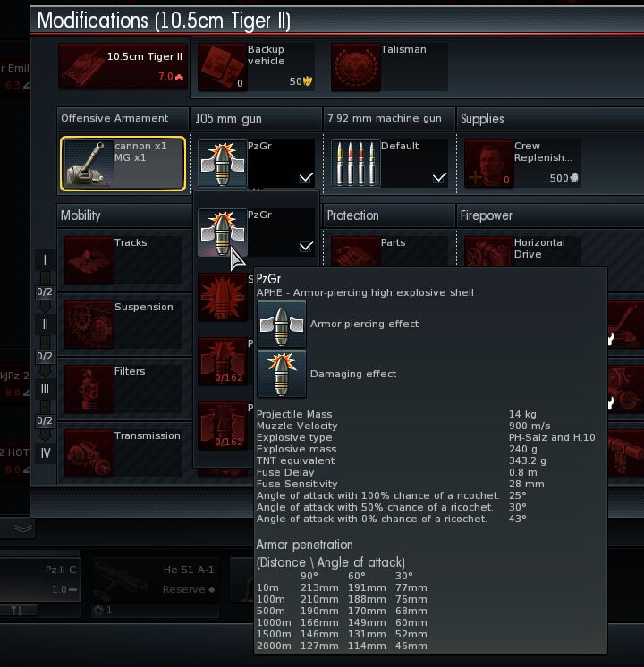The width and height of the screenshot is (644, 667).
Task: Click the Modifications (10.5cm Tiger II) title
Action: point(164,21)
